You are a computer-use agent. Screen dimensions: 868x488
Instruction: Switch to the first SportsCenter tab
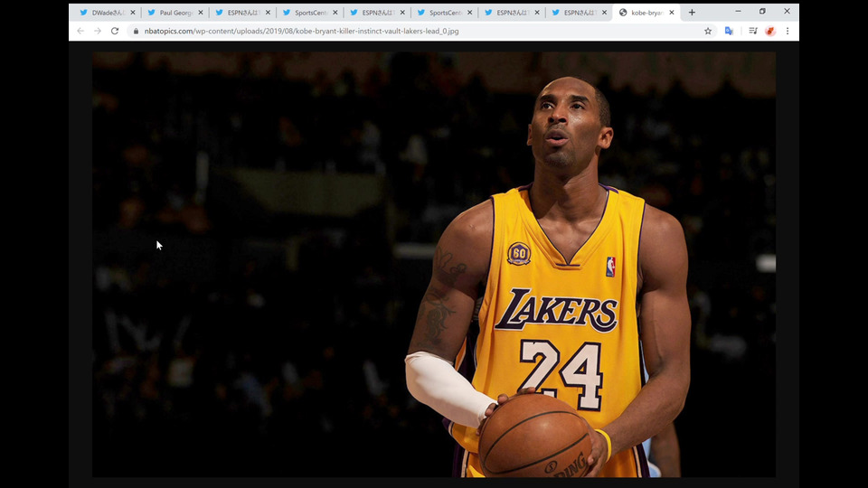pyautogui.click(x=308, y=13)
